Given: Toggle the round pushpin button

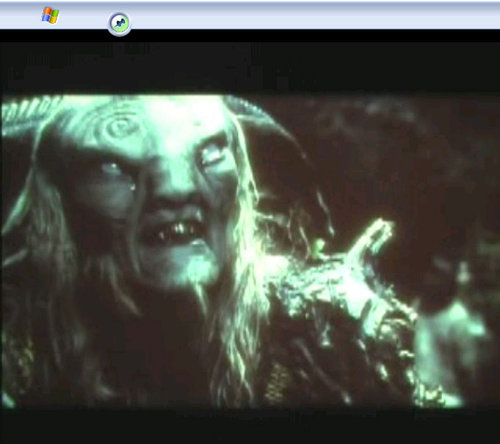Looking at the screenshot, I should tap(119, 23).
